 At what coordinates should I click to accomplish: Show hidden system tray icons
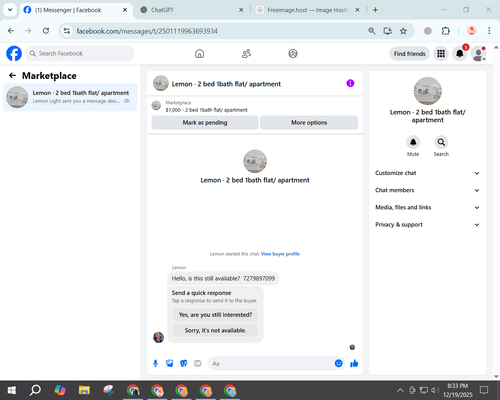click(x=400, y=390)
